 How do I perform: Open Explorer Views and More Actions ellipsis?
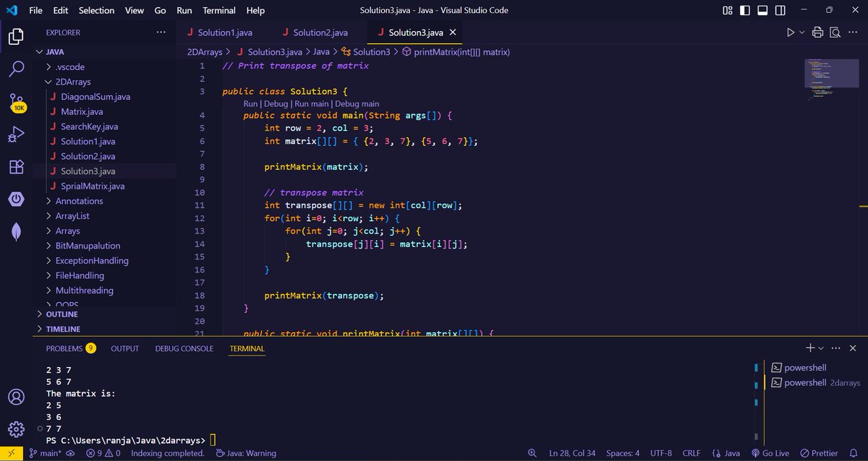pyautogui.click(x=161, y=33)
